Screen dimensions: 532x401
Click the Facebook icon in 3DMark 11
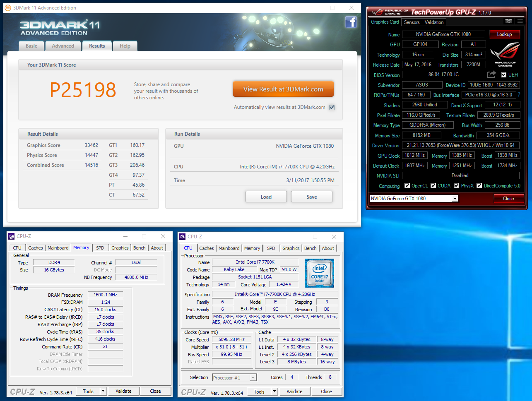pyautogui.click(x=351, y=22)
